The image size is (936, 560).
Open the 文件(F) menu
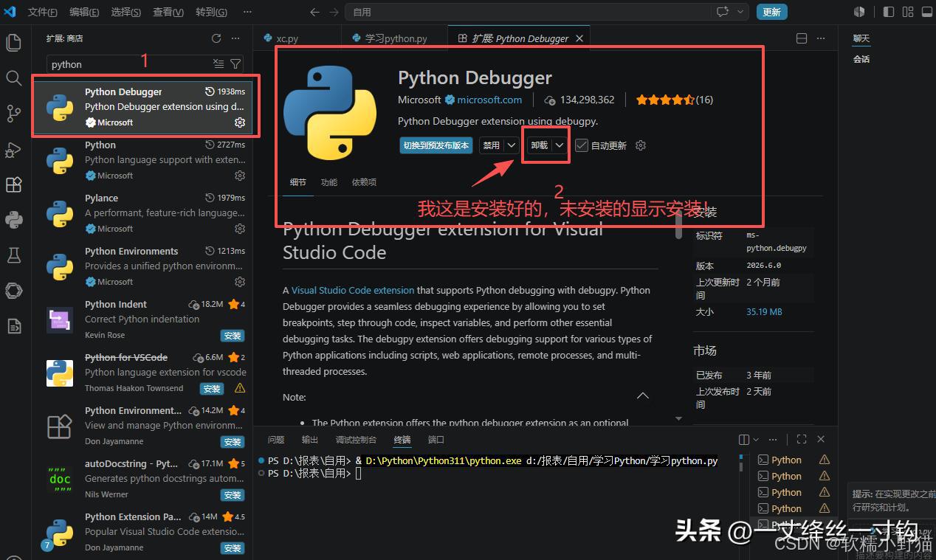click(x=44, y=12)
